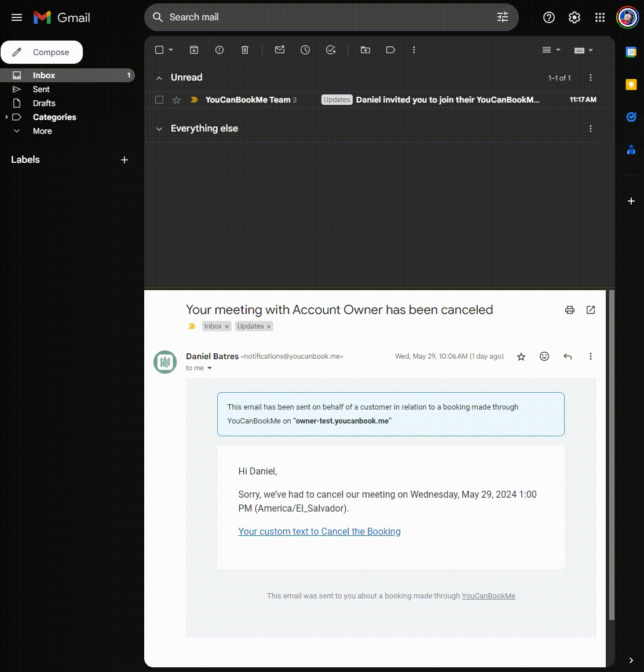The height and width of the screenshot is (672, 644).
Task: Toggle importance marker on YouCanBookMe Team row
Action: click(x=194, y=100)
